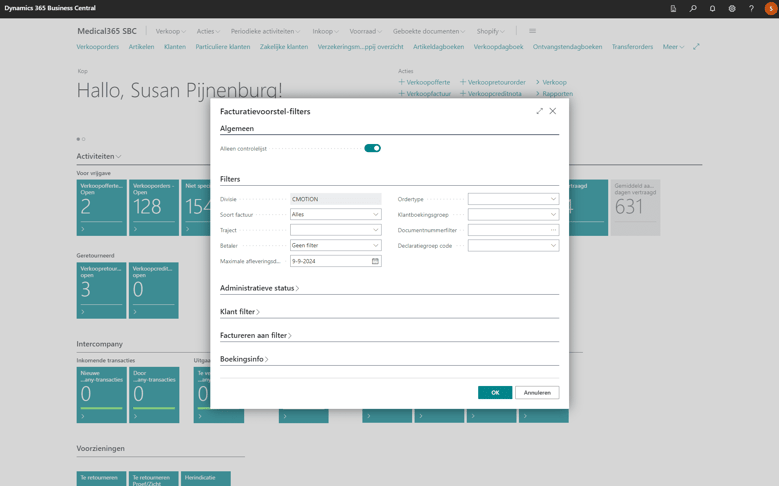Open the user account avatar
The width and height of the screenshot is (779, 486).
[x=771, y=8]
